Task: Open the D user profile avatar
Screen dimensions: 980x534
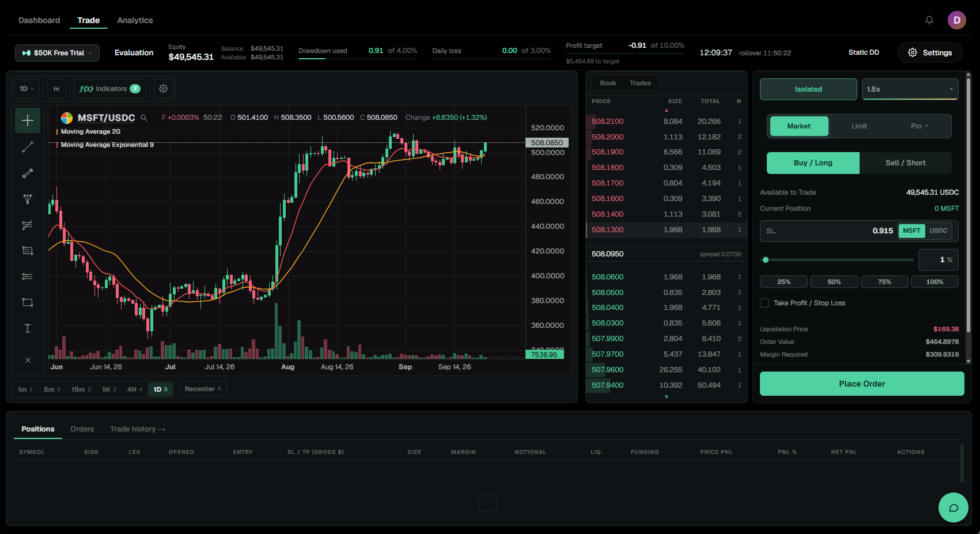Action: pyautogui.click(x=957, y=20)
